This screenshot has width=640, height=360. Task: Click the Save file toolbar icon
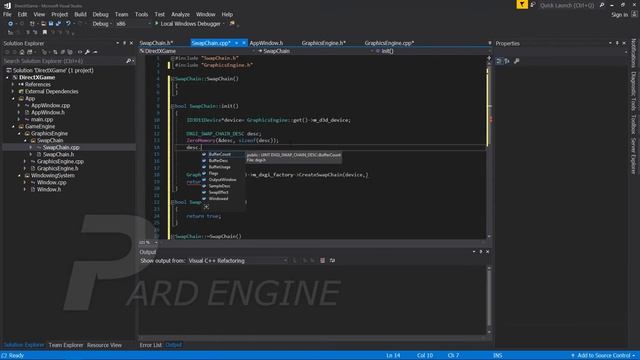(x=51, y=24)
